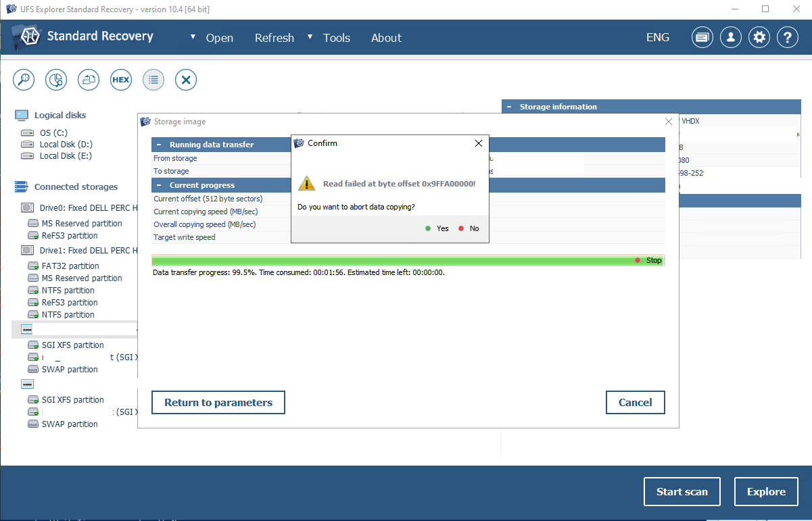Click Open in the top menu
812x521 pixels.
click(220, 38)
